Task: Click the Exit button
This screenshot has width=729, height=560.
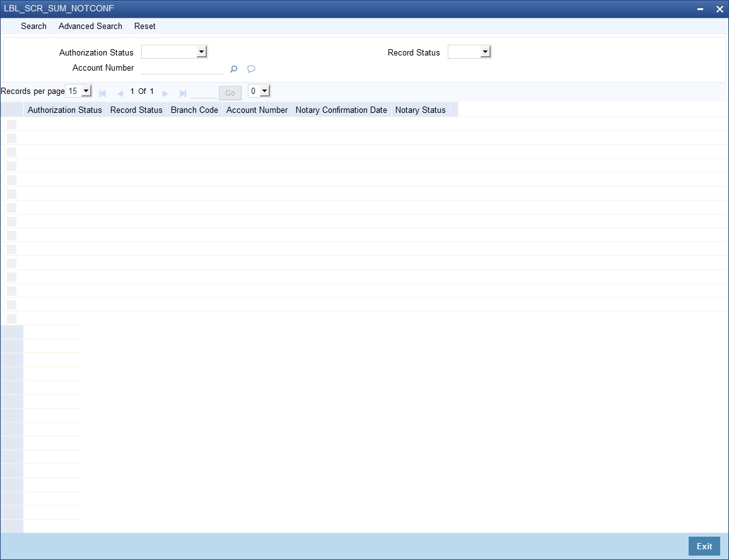Action: click(x=704, y=546)
